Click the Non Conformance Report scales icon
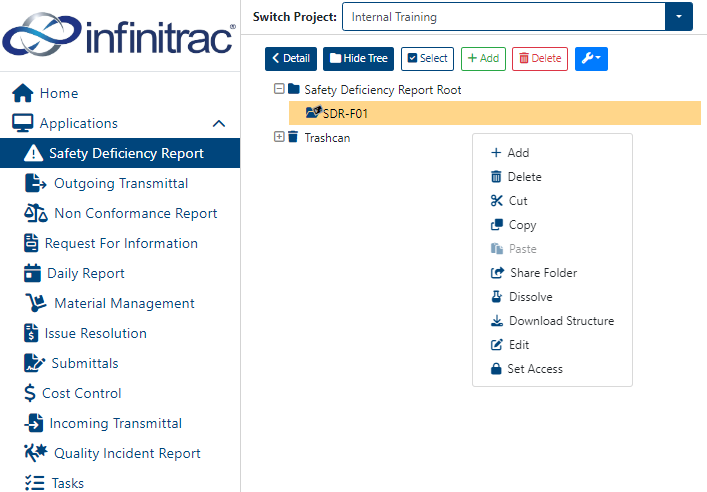Viewport: 707px width, 492px height. point(36,213)
